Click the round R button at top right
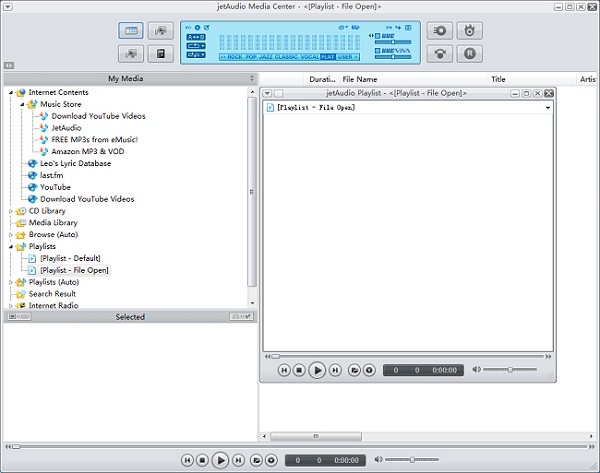600x473 pixels. (469, 53)
